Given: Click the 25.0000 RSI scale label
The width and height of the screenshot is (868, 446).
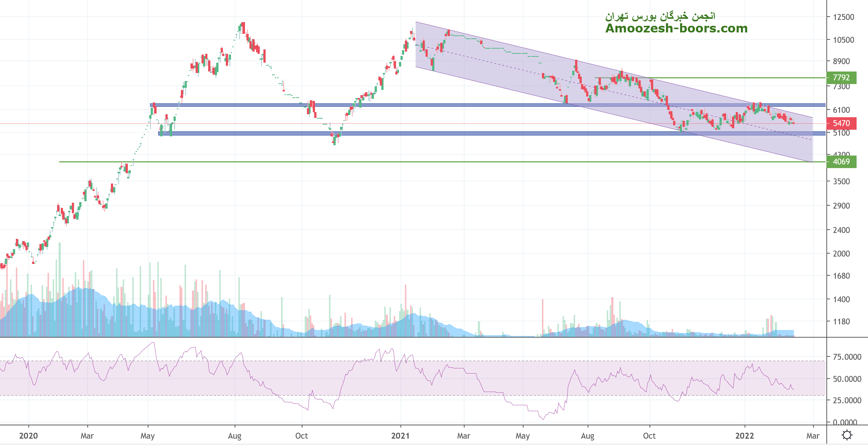Looking at the screenshot, I should tap(847, 400).
